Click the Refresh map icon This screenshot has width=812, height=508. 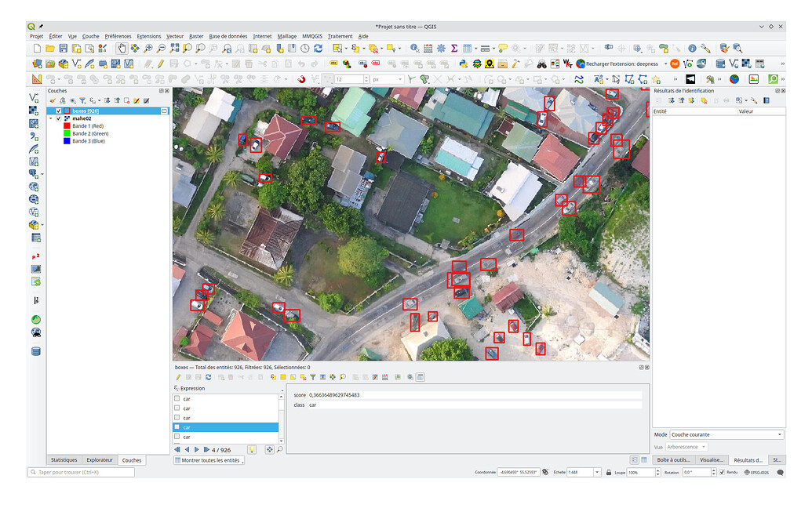[x=318, y=49]
